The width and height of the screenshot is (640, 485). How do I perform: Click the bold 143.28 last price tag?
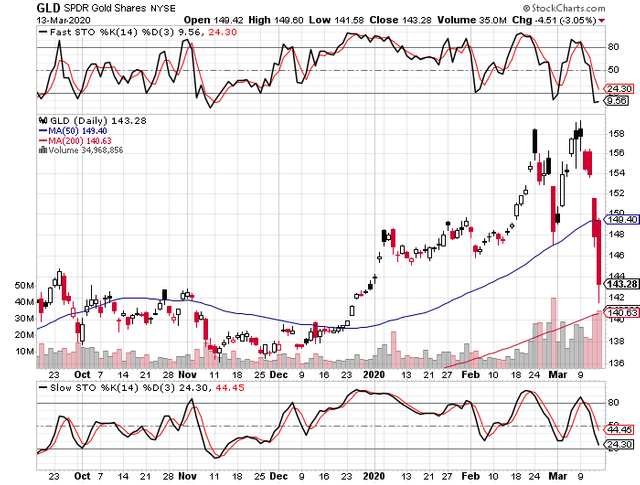(622, 284)
